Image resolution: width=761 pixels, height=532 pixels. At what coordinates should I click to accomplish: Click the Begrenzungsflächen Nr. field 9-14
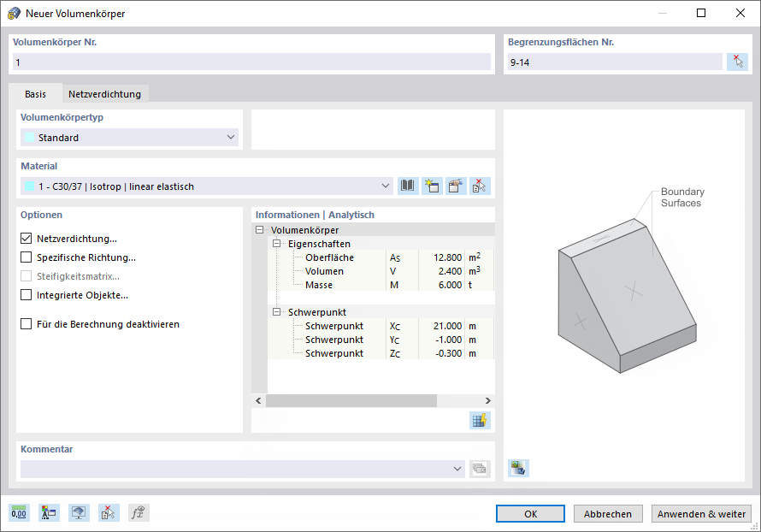(615, 62)
